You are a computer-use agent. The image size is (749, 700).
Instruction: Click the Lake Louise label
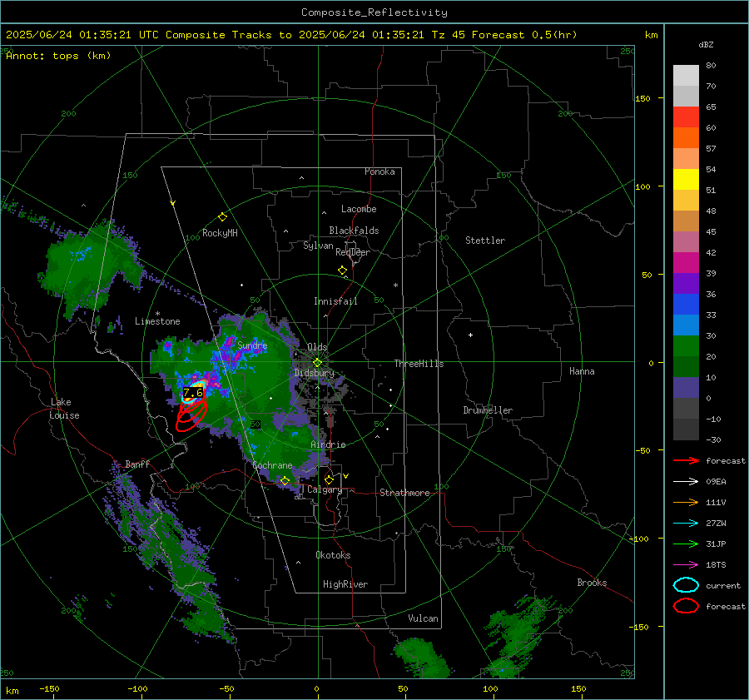pyautogui.click(x=64, y=409)
